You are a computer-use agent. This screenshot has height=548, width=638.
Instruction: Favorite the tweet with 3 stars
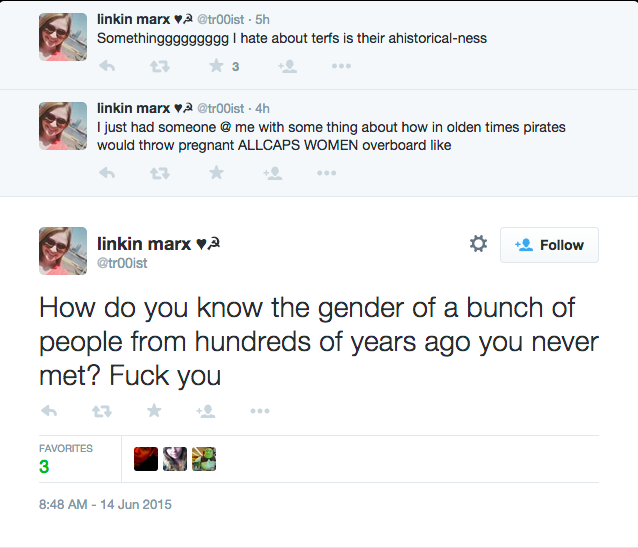pos(216,67)
